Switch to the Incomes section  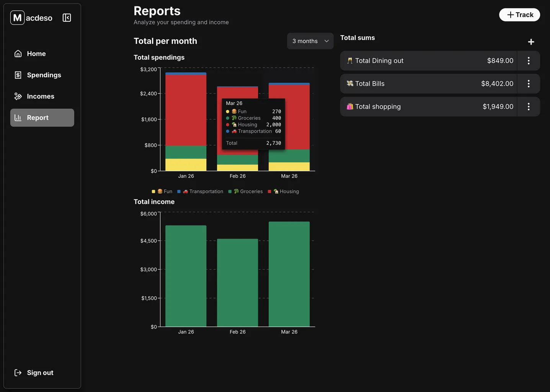click(41, 96)
